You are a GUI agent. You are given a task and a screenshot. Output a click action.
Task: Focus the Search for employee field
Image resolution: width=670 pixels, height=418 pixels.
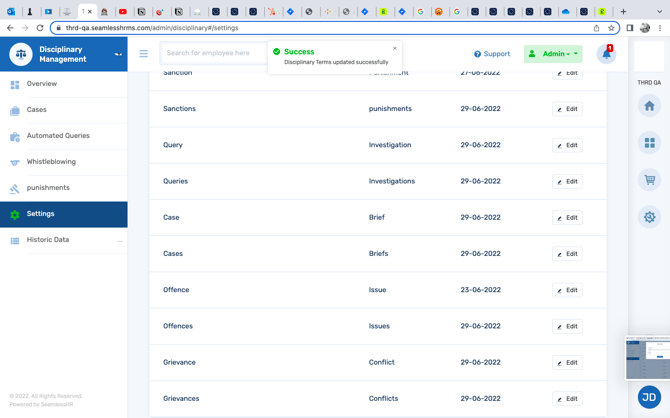coord(214,53)
